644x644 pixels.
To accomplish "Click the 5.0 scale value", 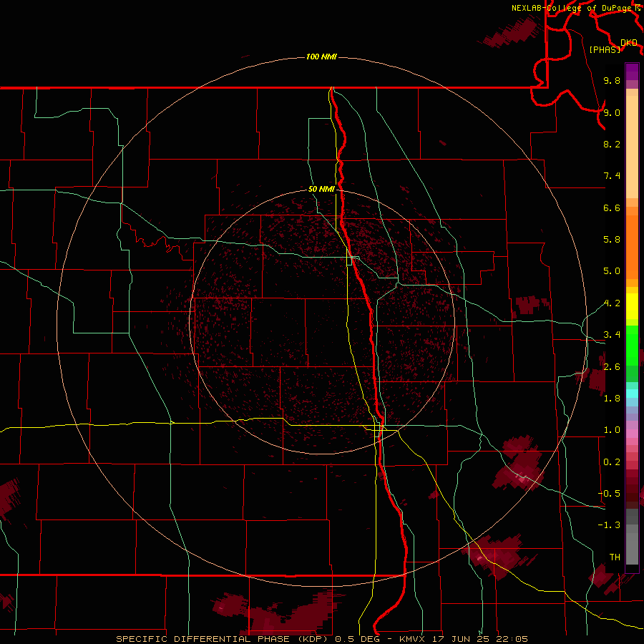I will (x=612, y=271).
